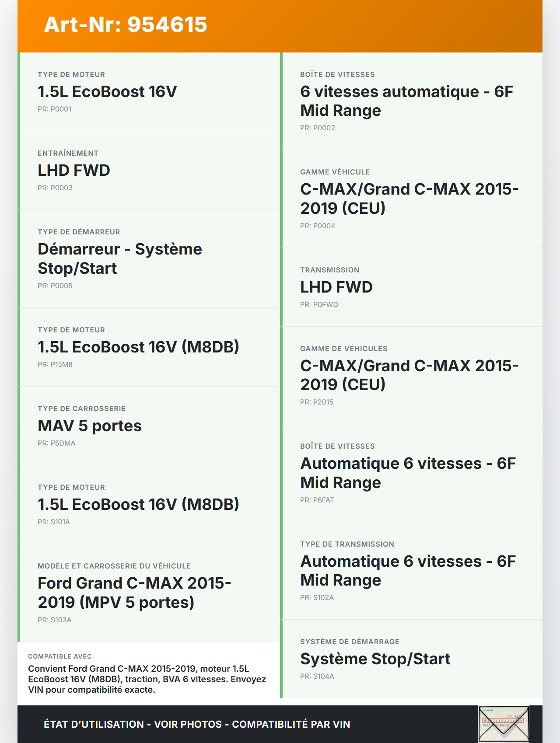Click the engine card with PR P15M8
The width and height of the screenshot is (560, 743).
point(149,347)
